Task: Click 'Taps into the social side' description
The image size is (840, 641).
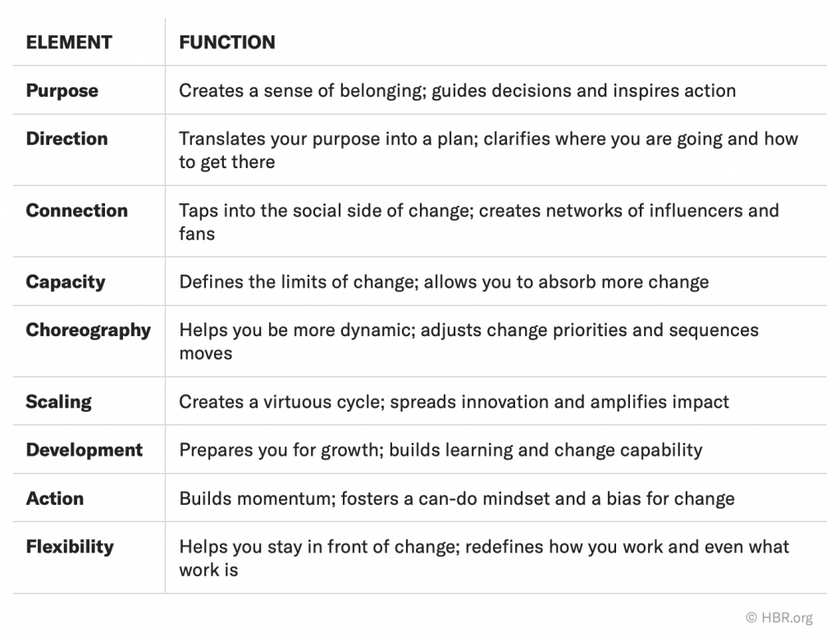Action: tap(479, 222)
